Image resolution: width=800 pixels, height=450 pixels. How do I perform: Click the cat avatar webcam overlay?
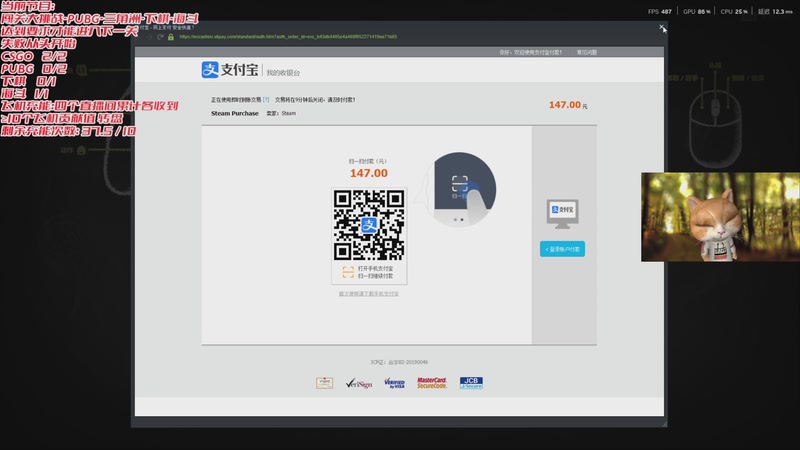pyautogui.click(x=720, y=217)
